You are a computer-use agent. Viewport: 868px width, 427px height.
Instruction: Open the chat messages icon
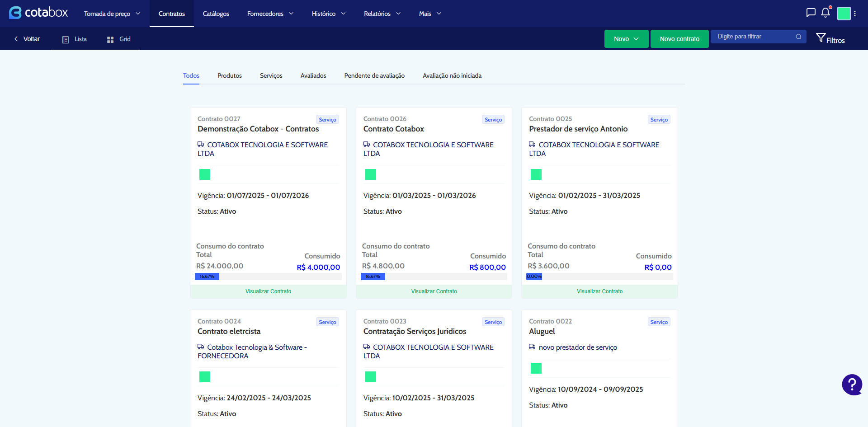(811, 13)
